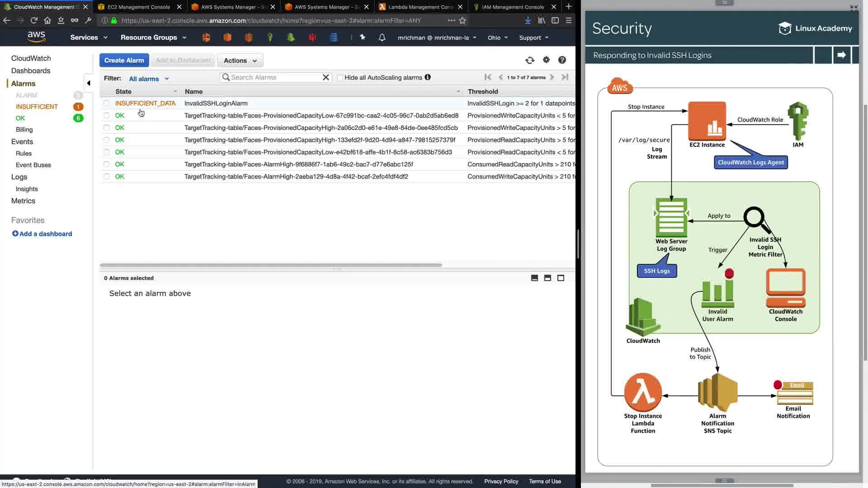Select the InvalidSSHLoginAlarm row checkbox
Viewport: 868px width, 488px height.
107,103
